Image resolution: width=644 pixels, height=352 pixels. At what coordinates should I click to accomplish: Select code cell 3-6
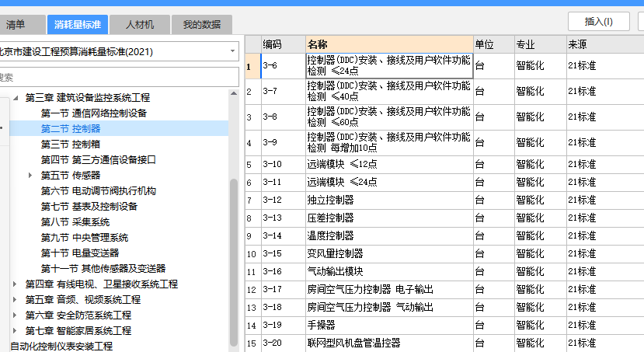coord(284,66)
